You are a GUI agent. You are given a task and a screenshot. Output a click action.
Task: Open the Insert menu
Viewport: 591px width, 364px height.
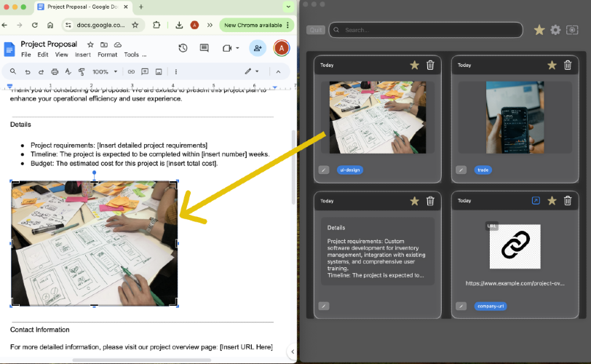pyautogui.click(x=82, y=55)
